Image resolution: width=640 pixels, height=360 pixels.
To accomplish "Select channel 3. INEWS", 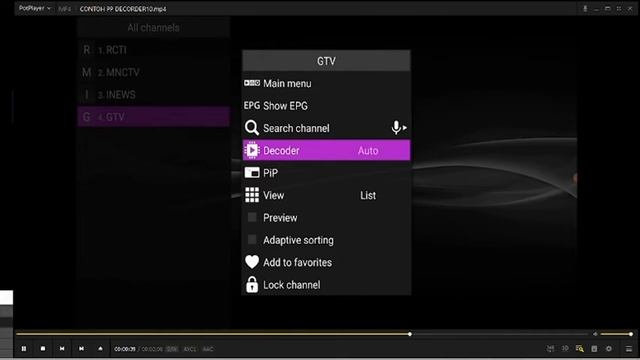I will pyautogui.click(x=153, y=95).
